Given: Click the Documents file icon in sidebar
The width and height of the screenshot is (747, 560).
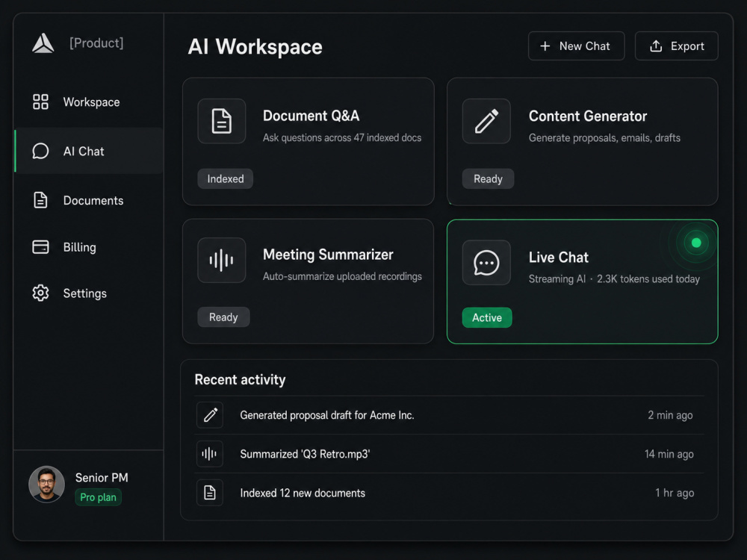Looking at the screenshot, I should [40, 200].
